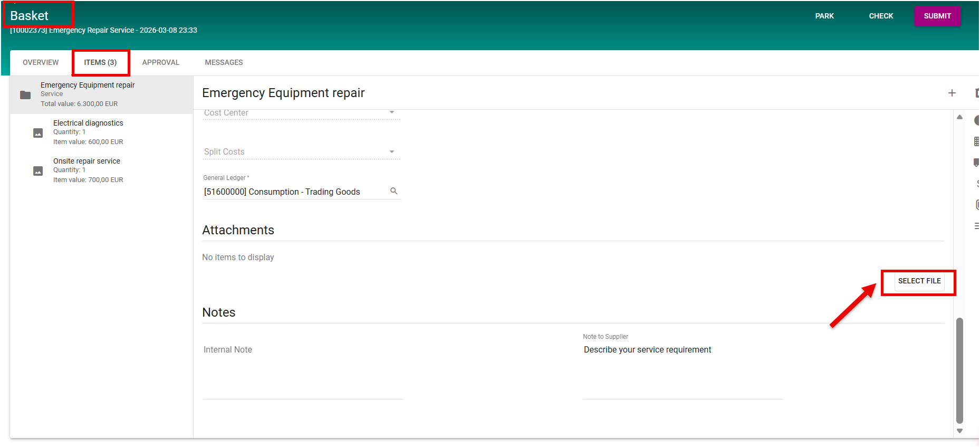The width and height of the screenshot is (980, 447).
Task: Click the plus icon beside Emergency Equipment repair
Action: tap(952, 93)
